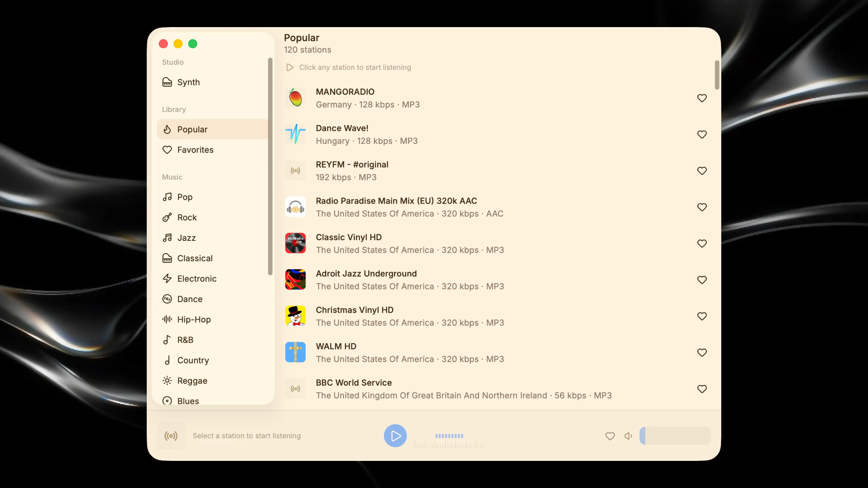Go to Synth in Studio section

pyautogui.click(x=212, y=82)
